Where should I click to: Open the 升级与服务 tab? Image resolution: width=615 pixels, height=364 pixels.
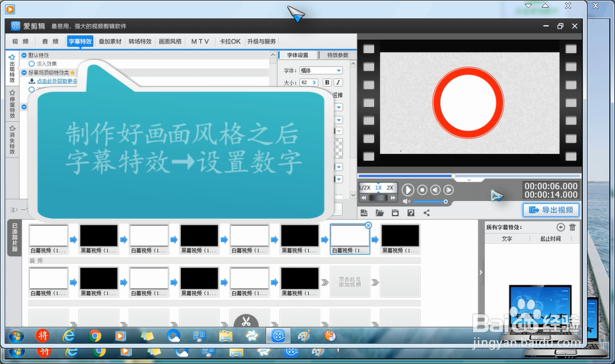[262, 41]
